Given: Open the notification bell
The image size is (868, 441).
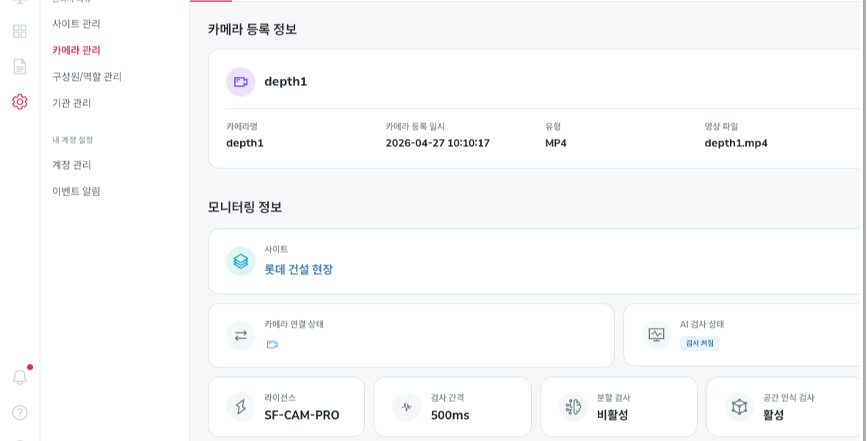Looking at the screenshot, I should click(20, 377).
